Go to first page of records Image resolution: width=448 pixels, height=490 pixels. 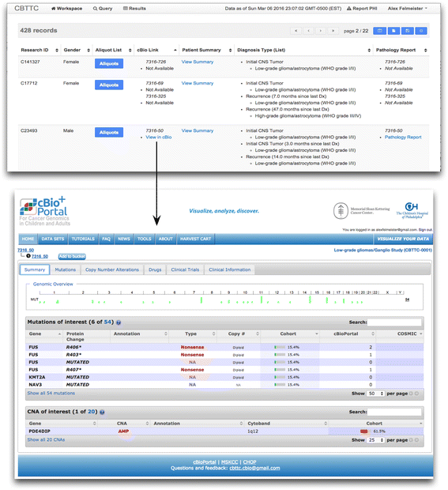pyautogui.click(x=296, y=31)
